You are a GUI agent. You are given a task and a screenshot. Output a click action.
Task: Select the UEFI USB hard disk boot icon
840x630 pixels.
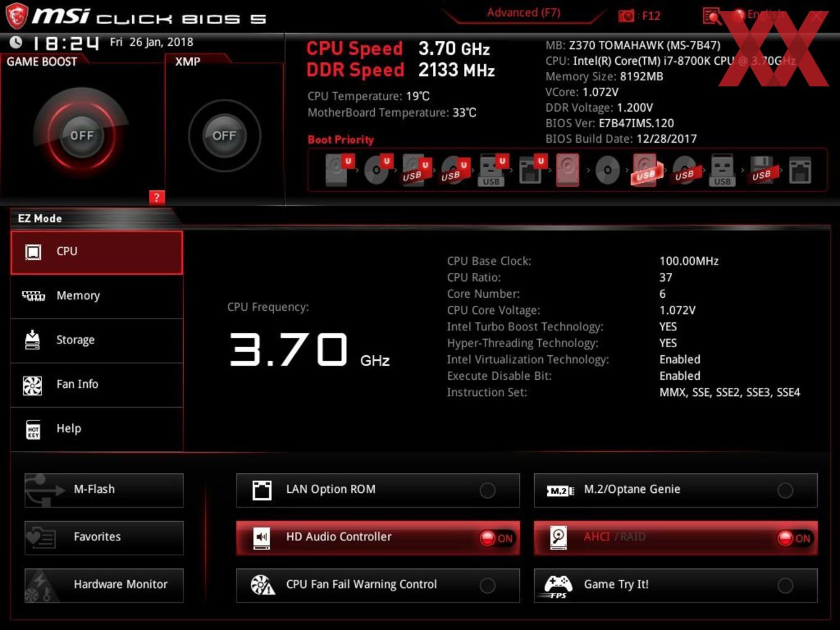point(416,170)
